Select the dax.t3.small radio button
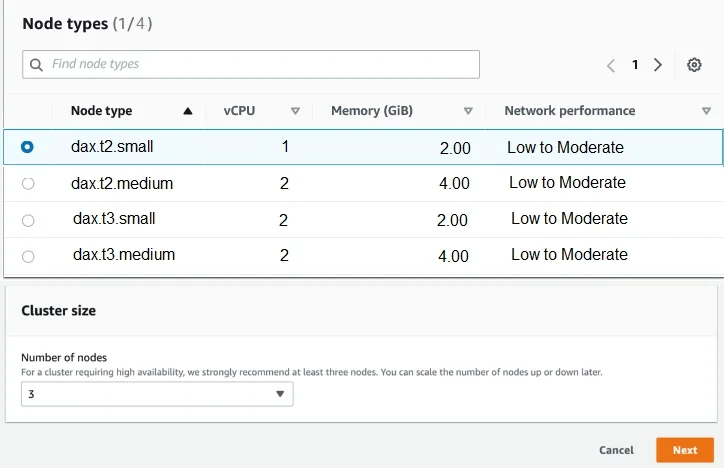The image size is (724, 468). pos(28,221)
